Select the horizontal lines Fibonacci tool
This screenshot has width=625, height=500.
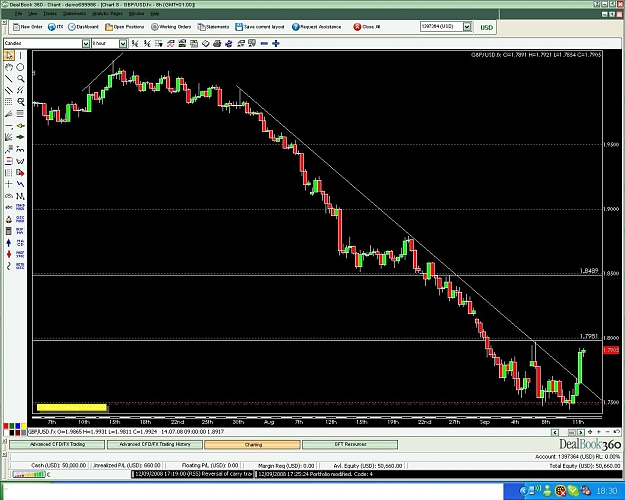(20, 114)
